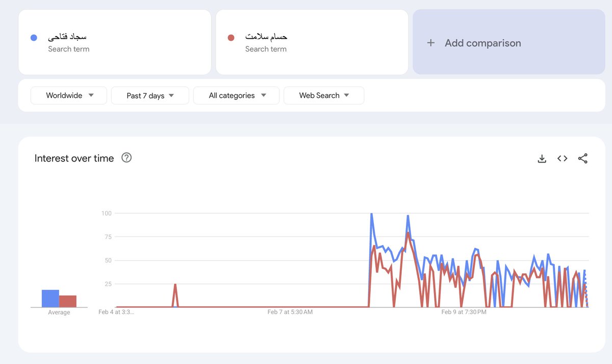Click the 'Feb 4 at 3:3...' axis label
This screenshot has height=364, width=612.
[116, 312]
